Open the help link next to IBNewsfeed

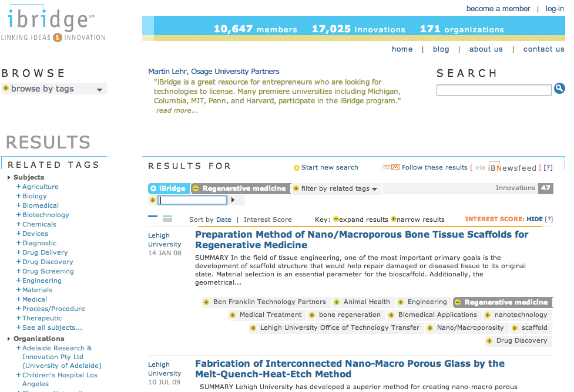[548, 167]
